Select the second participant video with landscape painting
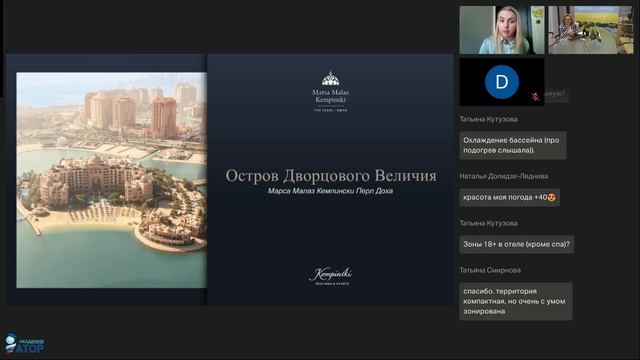Viewport: 640px width, 360px height. pyautogui.click(x=591, y=30)
